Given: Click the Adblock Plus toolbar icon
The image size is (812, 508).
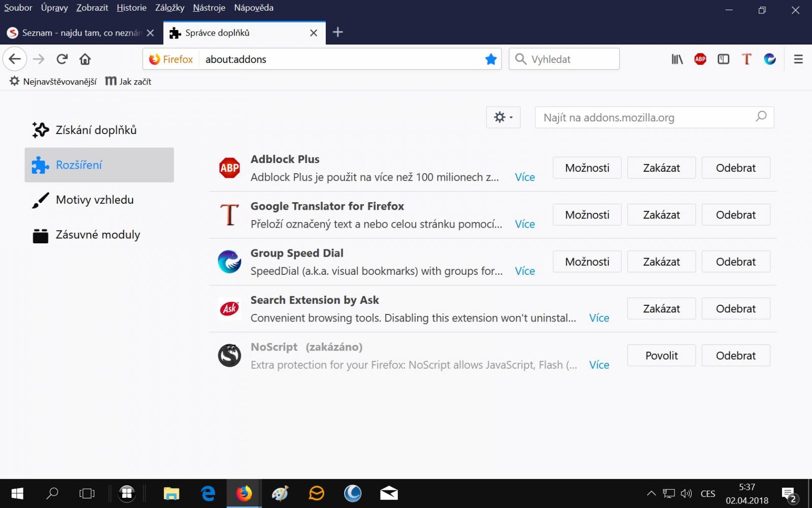Looking at the screenshot, I should click(x=700, y=59).
